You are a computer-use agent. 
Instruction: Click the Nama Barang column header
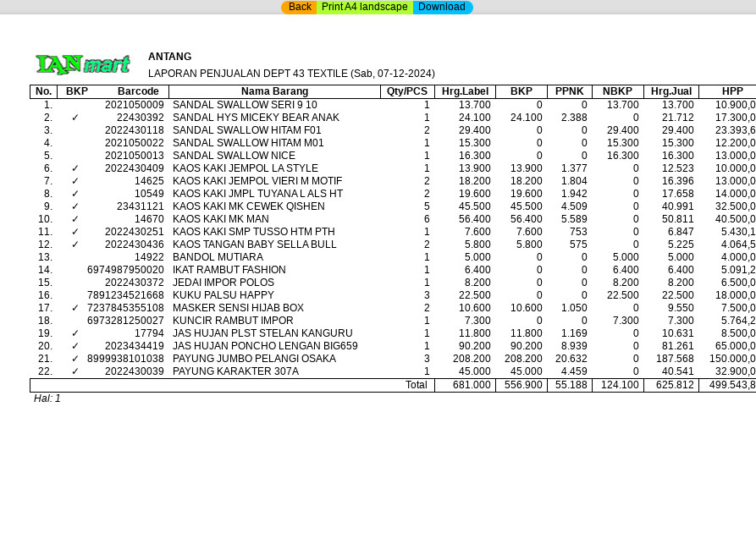tap(274, 91)
